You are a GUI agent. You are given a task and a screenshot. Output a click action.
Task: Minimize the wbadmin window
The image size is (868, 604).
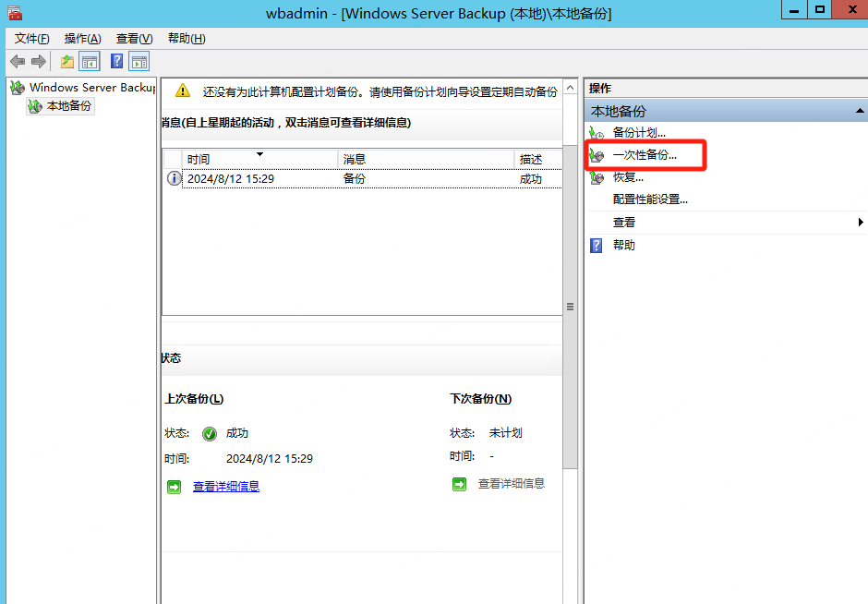tap(794, 10)
